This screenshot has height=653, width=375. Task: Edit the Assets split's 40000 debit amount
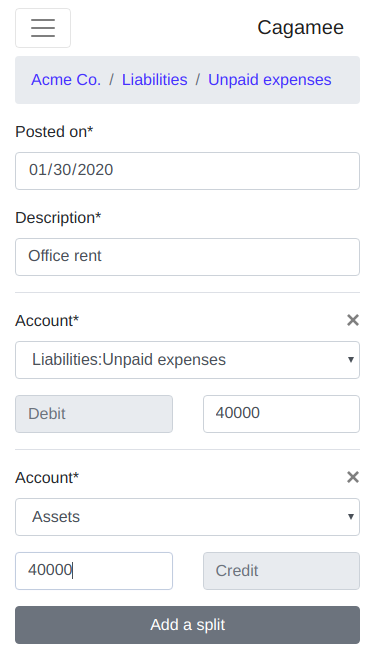(94, 571)
